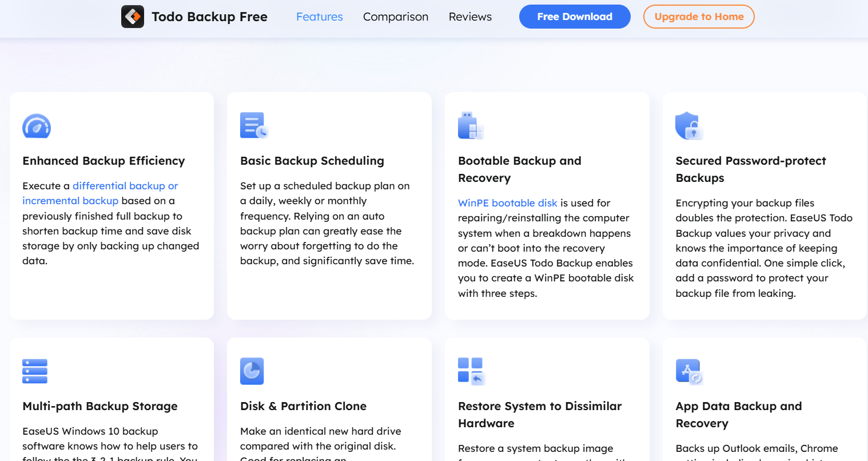The width and height of the screenshot is (868, 461).
Task: Click the Basic Backup Scheduling heading
Action: click(312, 161)
